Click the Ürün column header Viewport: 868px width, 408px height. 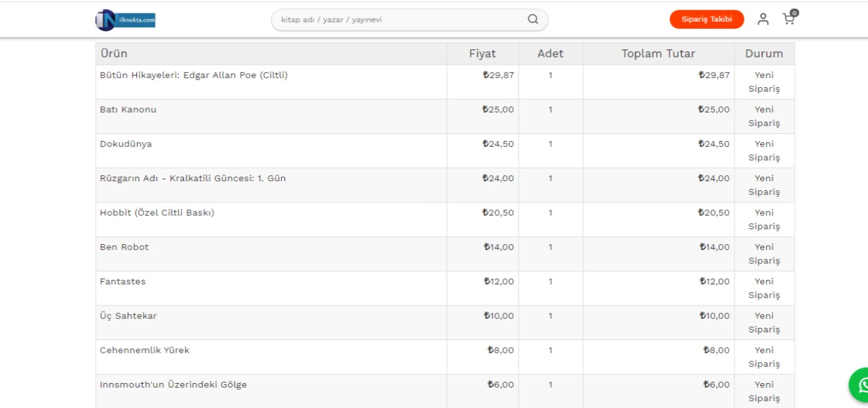pyautogui.click(x=114, y=54)
